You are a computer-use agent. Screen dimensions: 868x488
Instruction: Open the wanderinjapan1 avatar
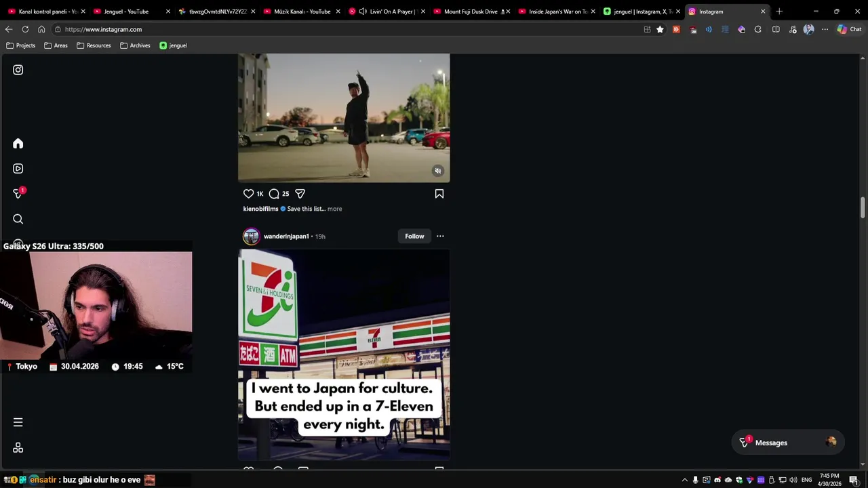(x=252, y=237)
